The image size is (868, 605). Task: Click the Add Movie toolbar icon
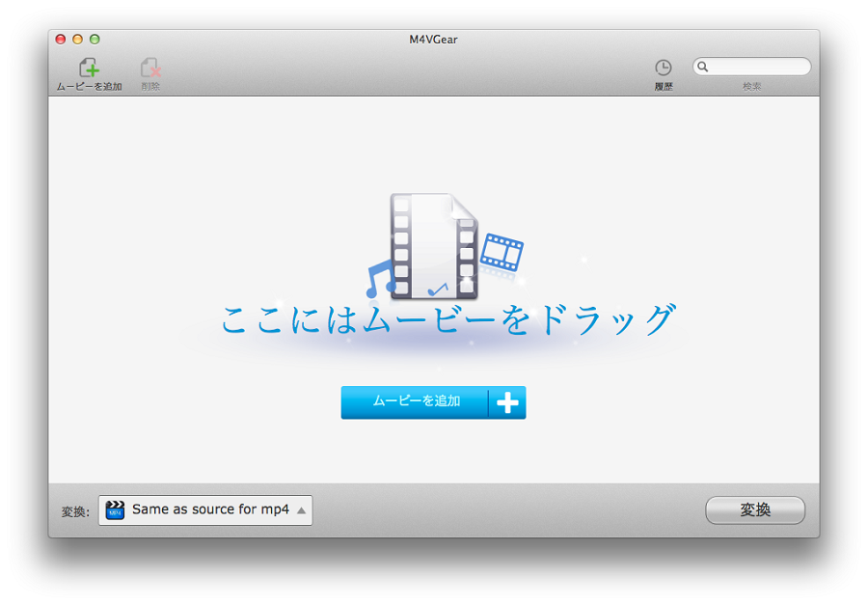89,68
